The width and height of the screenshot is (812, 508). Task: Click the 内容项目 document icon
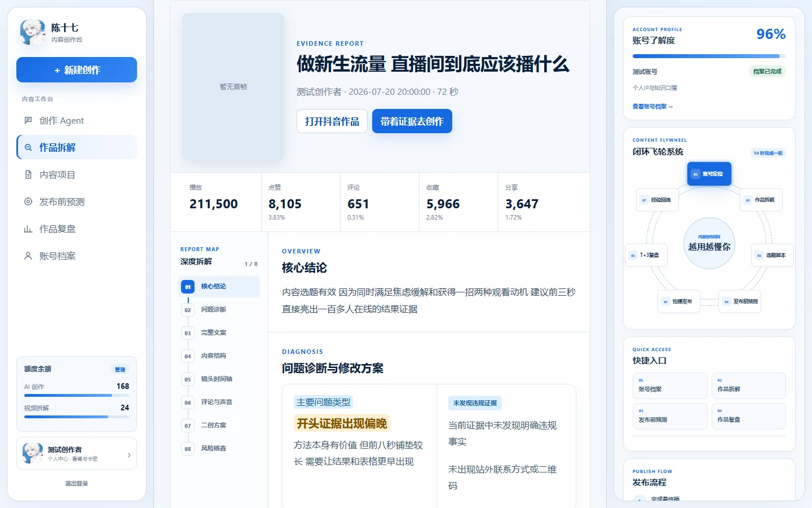tap(28, 174)
